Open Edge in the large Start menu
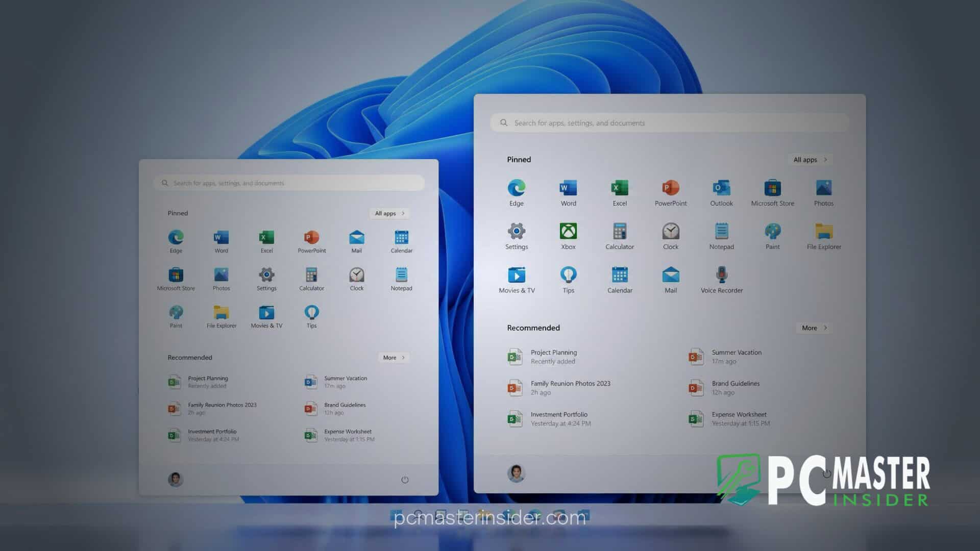This screenshot has width=980, height=551. click(x=517, y=192)
